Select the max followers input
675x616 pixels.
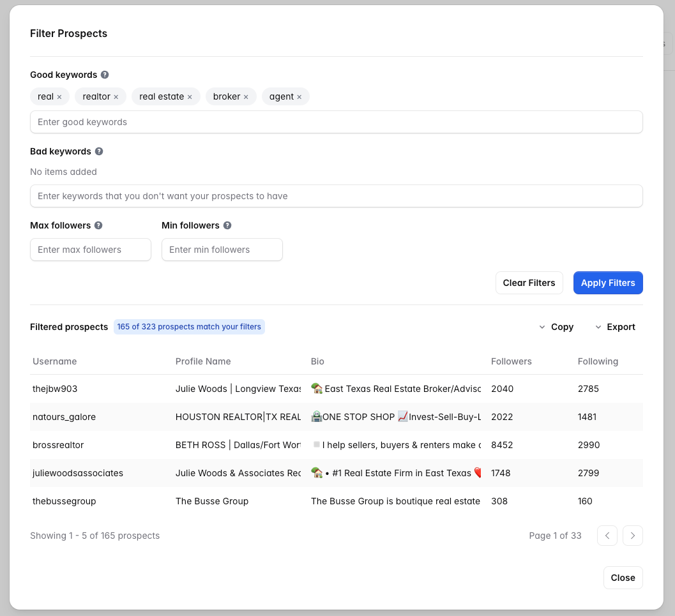[x=91, y=250]
